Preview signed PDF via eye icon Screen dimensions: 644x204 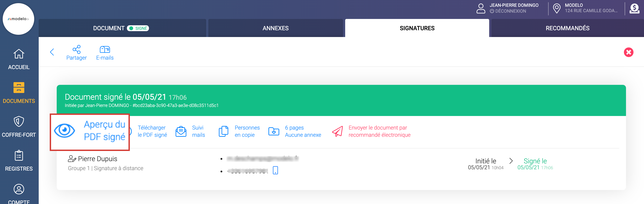coord(65,131)
